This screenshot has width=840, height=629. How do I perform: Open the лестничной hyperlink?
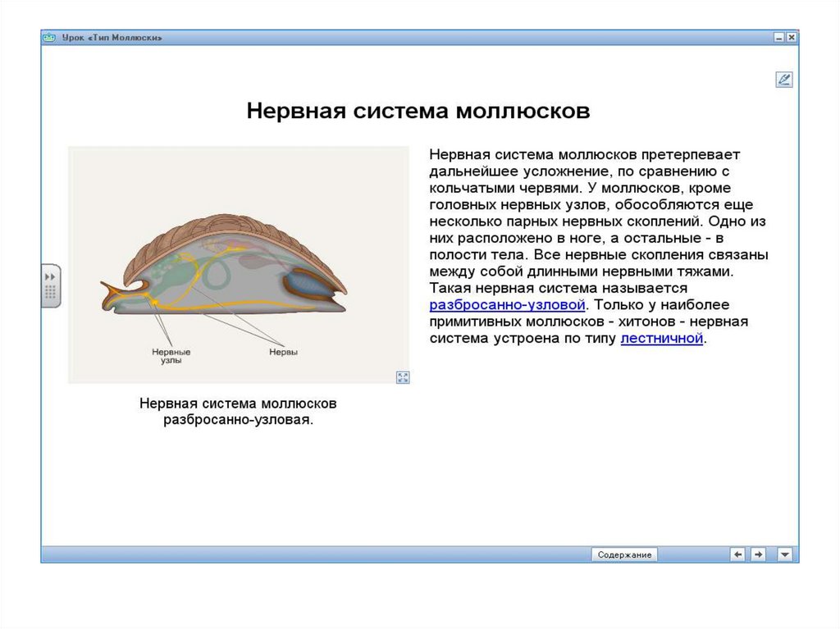point(662,338)
